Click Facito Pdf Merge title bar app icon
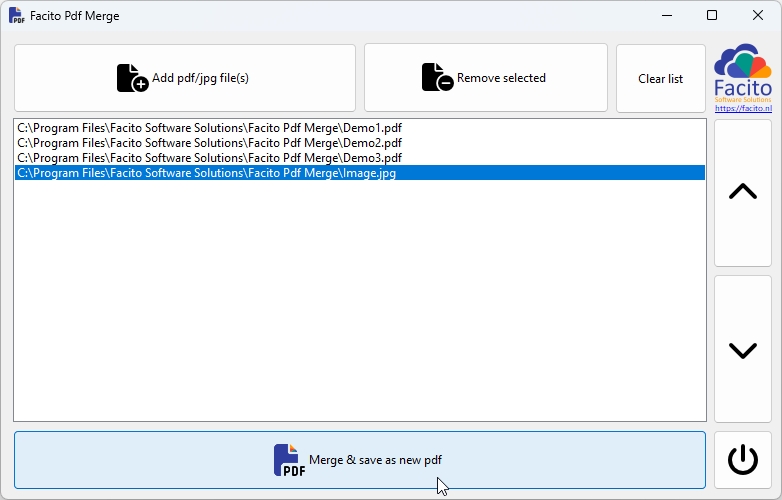The image size is (782, 500). pos(16,15)
